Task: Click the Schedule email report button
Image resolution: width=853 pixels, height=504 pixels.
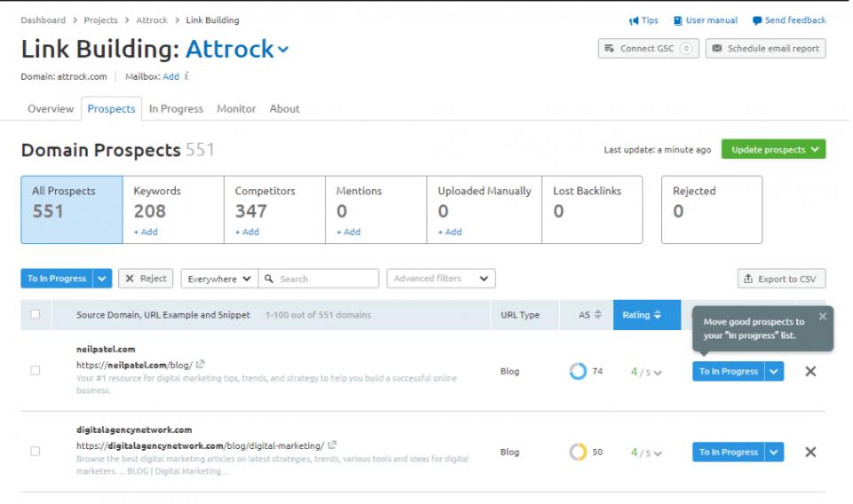Action: [765, 49]
